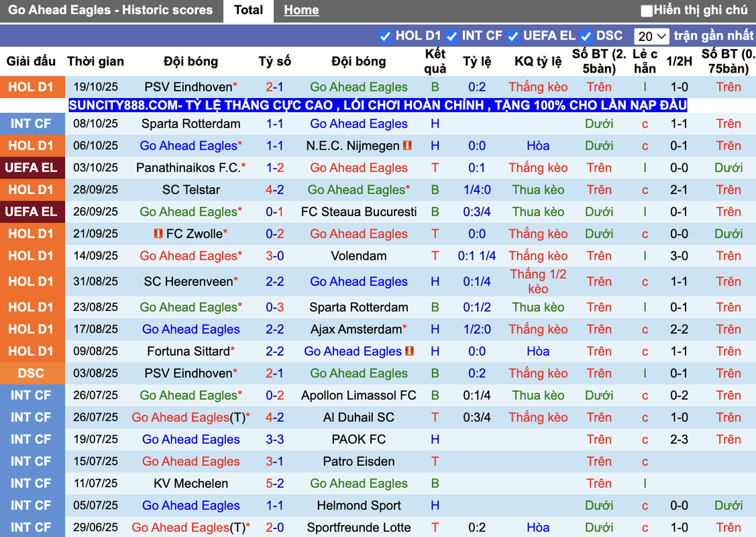Click Fortuna Sittard team name
The image size is (756, 537).
(x=188, y=351)
